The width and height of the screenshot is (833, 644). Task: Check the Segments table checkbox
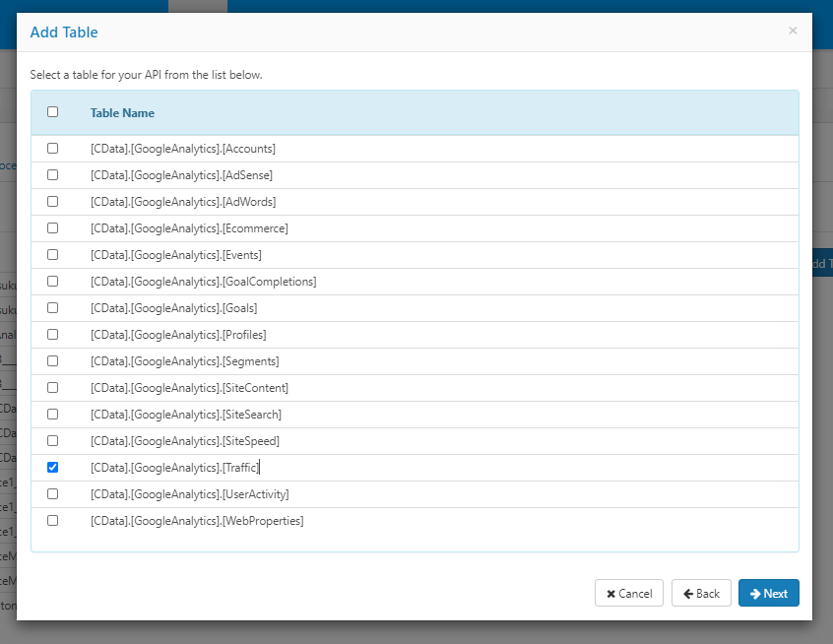pyautogui.click(x=52, y=360)
